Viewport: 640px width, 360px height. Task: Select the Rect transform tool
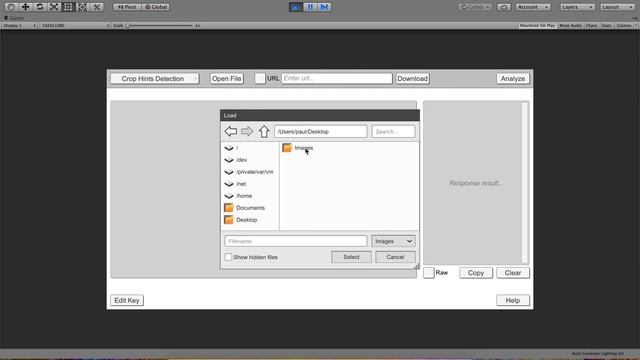tap(68, 7)
